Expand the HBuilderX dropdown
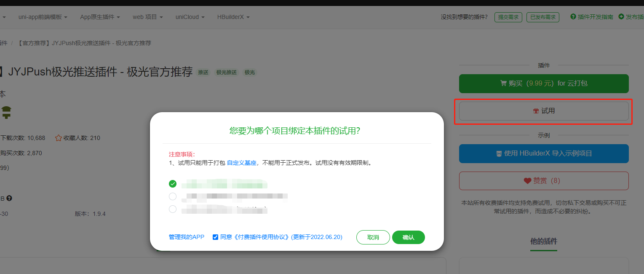The height and width of the screenshot is (274, 644). [233, 17]
